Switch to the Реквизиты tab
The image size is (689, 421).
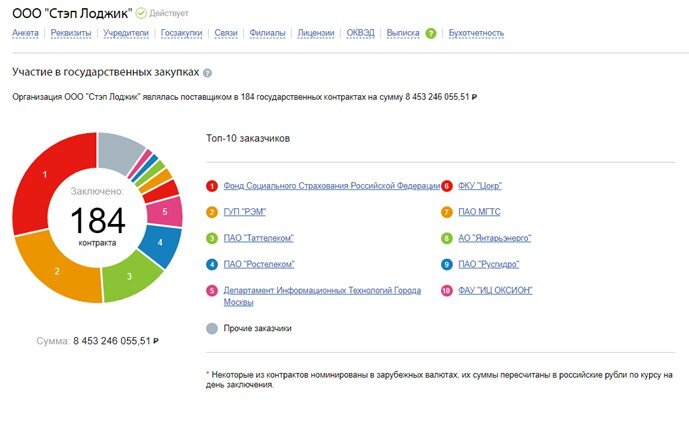tap(71, 33)
